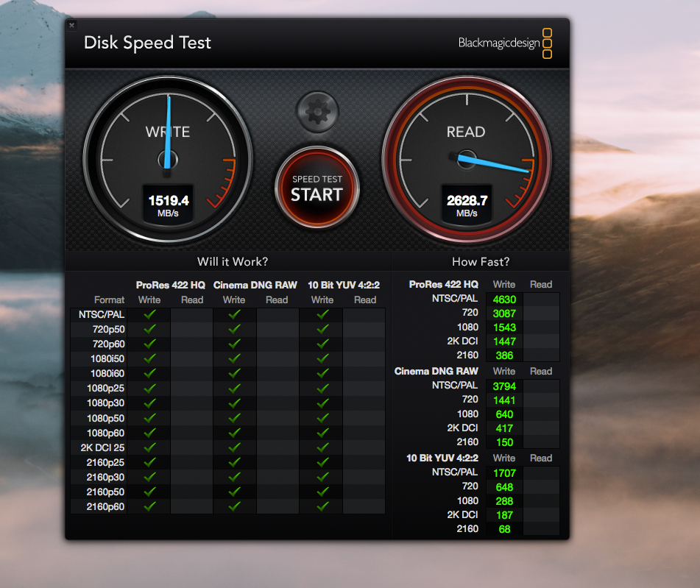Click Cinema DNG RAW write checkmark for 2160p60
The height and width of the screenshot is (588, 700).
tap(234, 506)
